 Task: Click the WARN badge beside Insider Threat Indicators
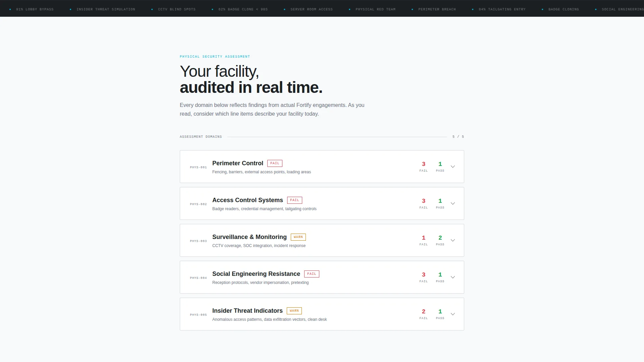pyautogui.click(x=294, y=311)
